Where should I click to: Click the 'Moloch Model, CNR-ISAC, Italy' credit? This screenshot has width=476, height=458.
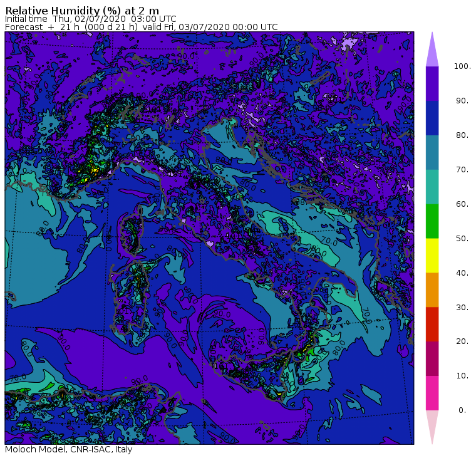pos(69,449)
